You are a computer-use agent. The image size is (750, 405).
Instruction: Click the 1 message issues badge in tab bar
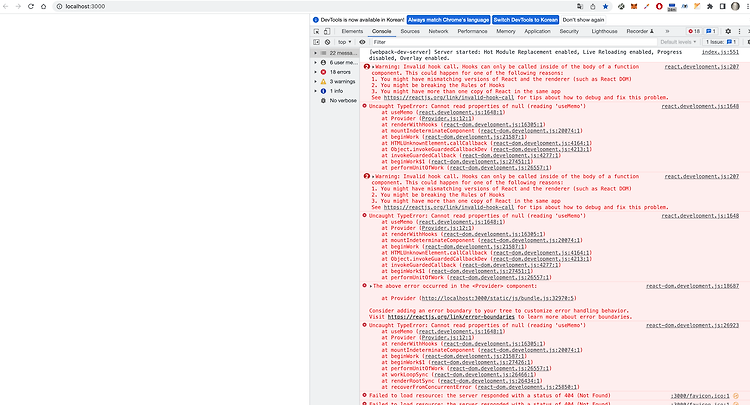pos(711,31)
